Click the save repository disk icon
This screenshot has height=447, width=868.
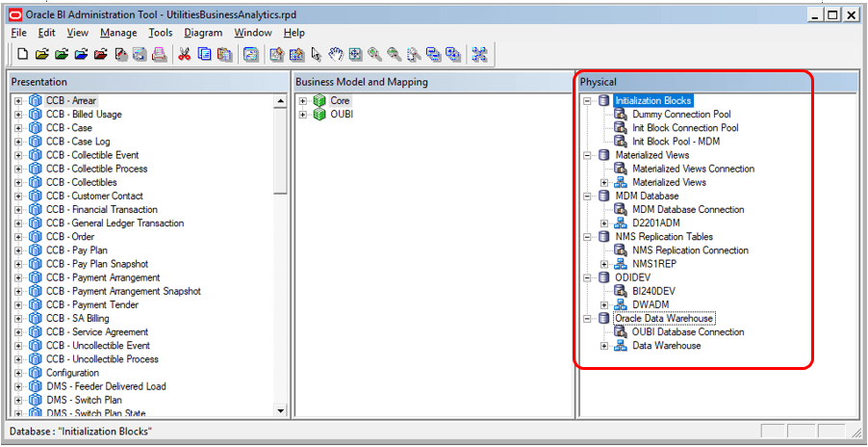[140, 54]
